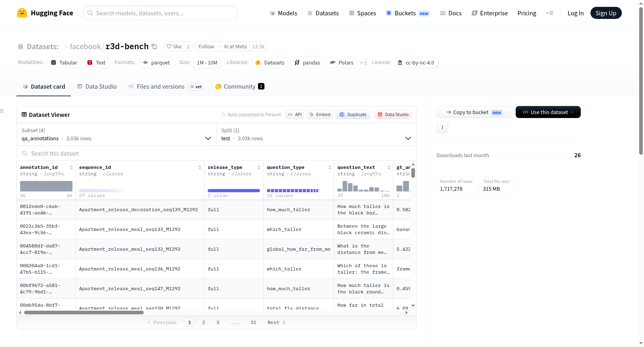This screenshot has width=644, height=347.
Task: Click the annotation_id length histogram bar
Action: (46, 186)
